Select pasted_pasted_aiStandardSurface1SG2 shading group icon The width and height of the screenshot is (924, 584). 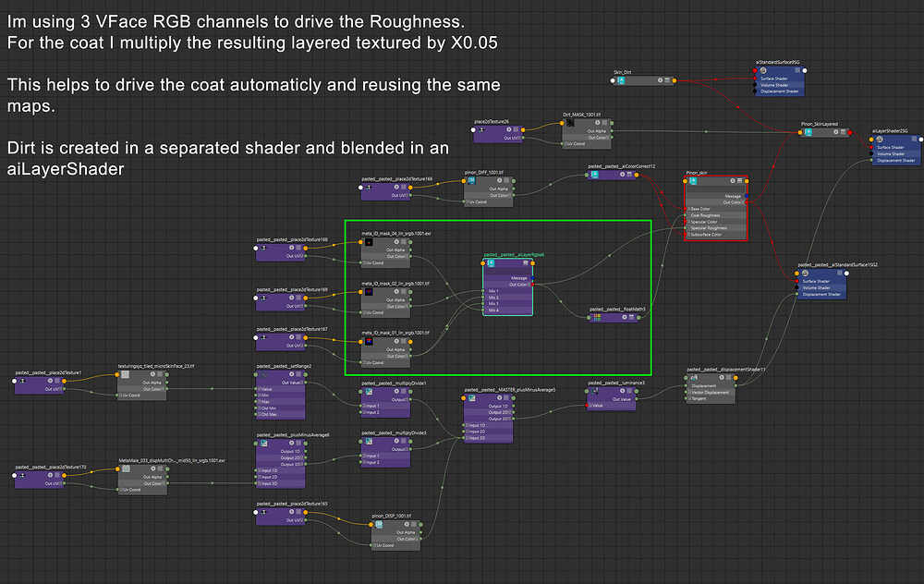tap(805, 274)
